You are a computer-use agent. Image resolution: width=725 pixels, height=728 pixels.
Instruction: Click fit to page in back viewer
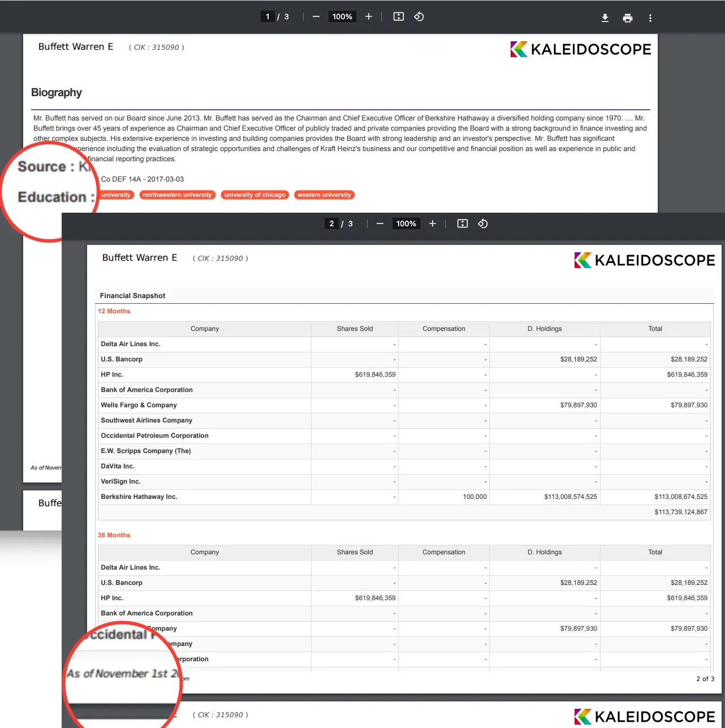click(x=399, y=17)
